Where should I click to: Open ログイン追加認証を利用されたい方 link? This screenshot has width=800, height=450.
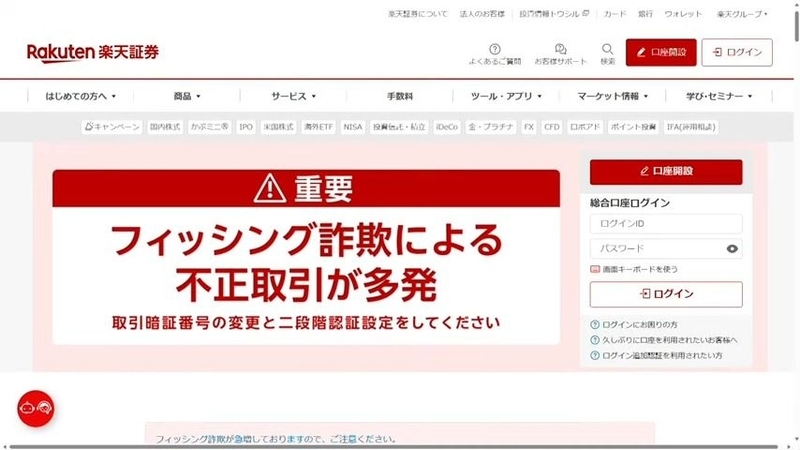pos(657,356)
